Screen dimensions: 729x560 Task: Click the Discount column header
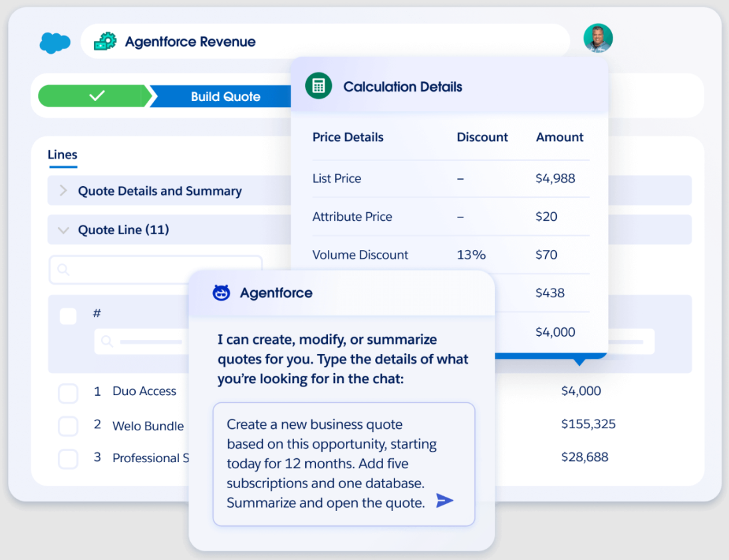click(482, 137)
